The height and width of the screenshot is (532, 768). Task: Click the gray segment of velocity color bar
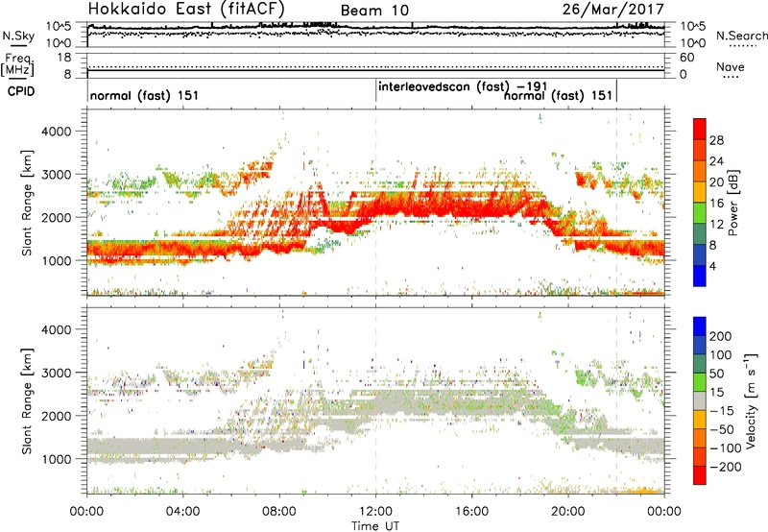(700, 400)
